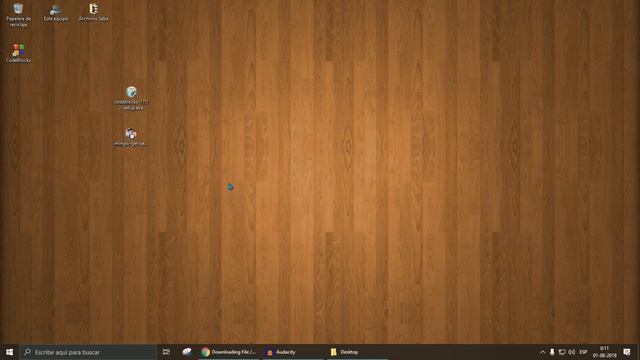Open Task View from the taskbar

click(x=166, y=352)
